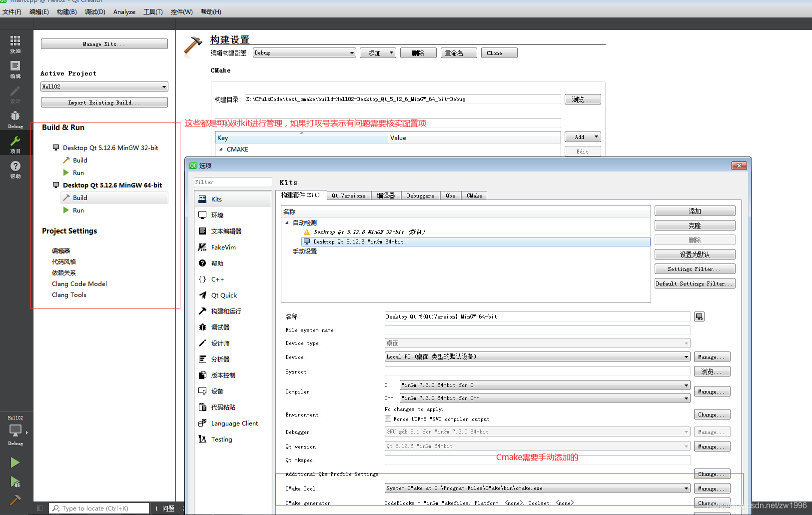Select Desktop Qt 5.12.6 MinGW 32-bit kit row
The image size is (812, 515).
(x=369, y=232)
